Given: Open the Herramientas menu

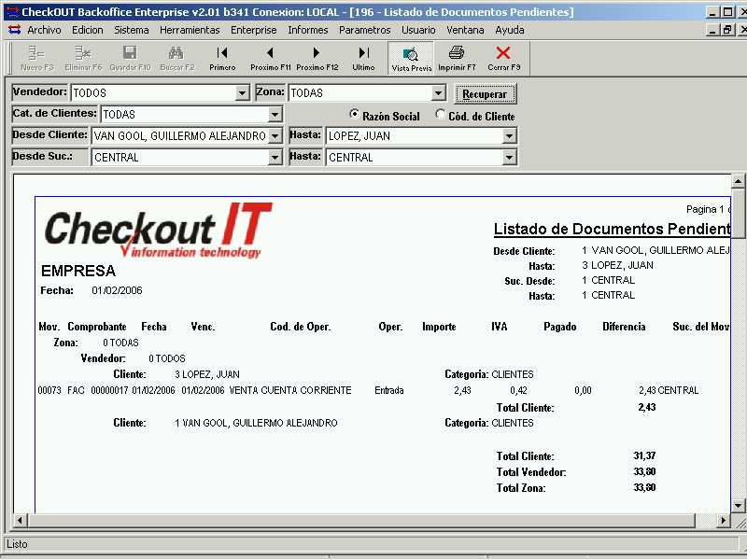Looking at the screenshot, I should tap(190, 30).
